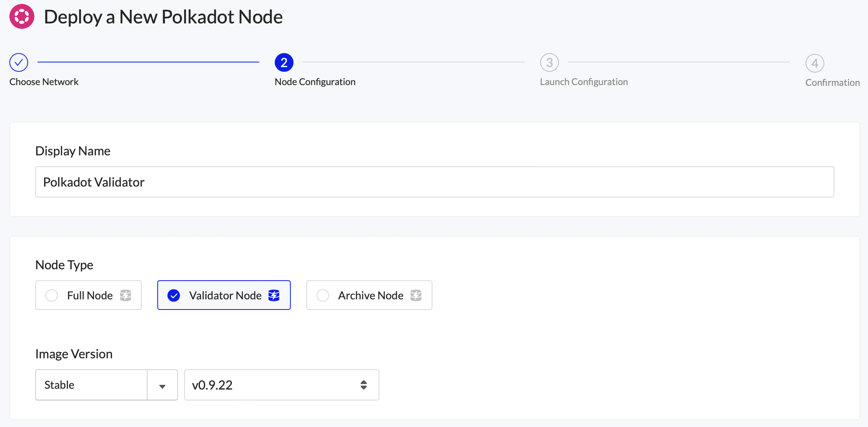Click the database icon next to Full Node

pyautogui.click(x=125, y=295)
